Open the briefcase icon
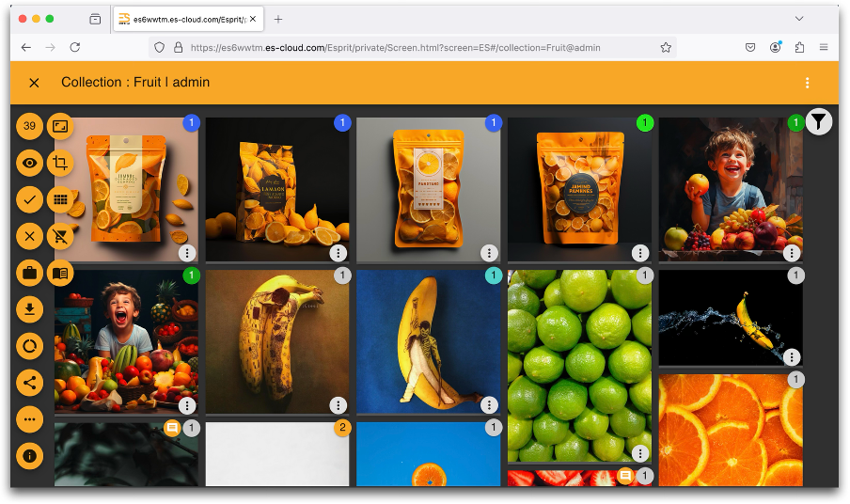 click(29, 273)
